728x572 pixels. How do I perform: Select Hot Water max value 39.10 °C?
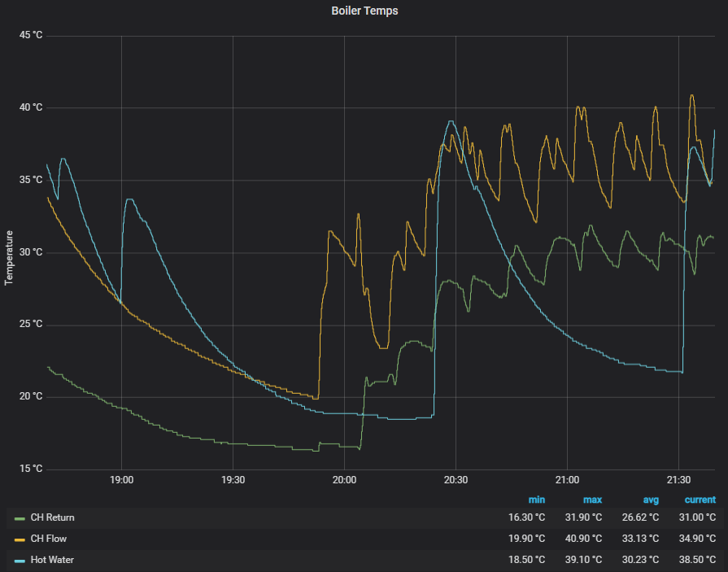(x=583, y=560)
